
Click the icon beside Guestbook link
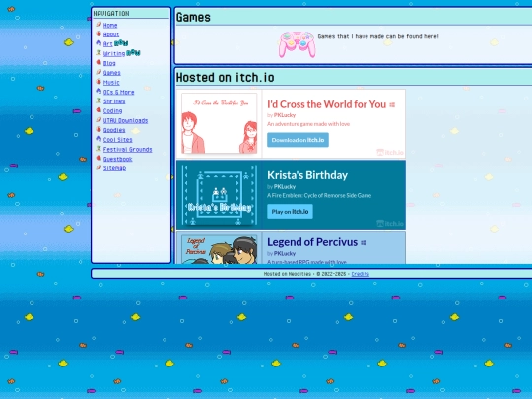99,158
